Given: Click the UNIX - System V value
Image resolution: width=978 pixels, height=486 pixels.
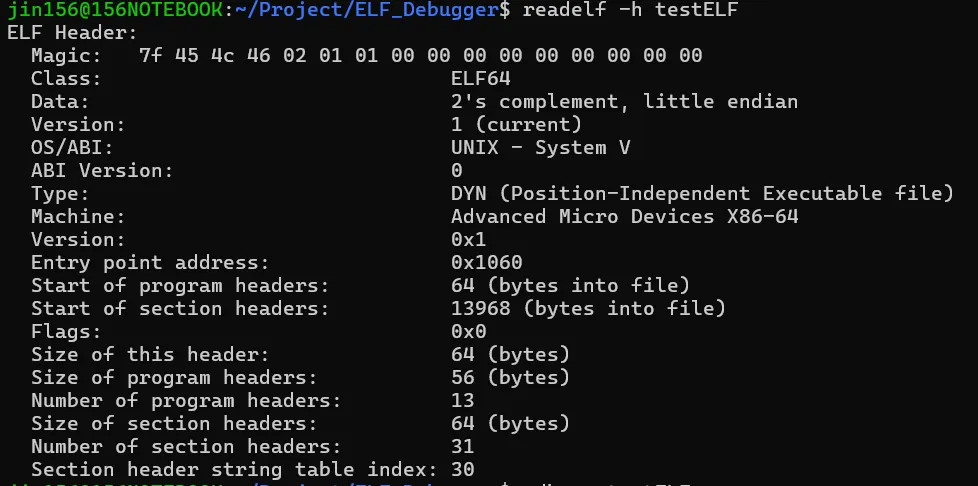Looking at the screenshot, I should pyautogui.click(x=540, y=148).
